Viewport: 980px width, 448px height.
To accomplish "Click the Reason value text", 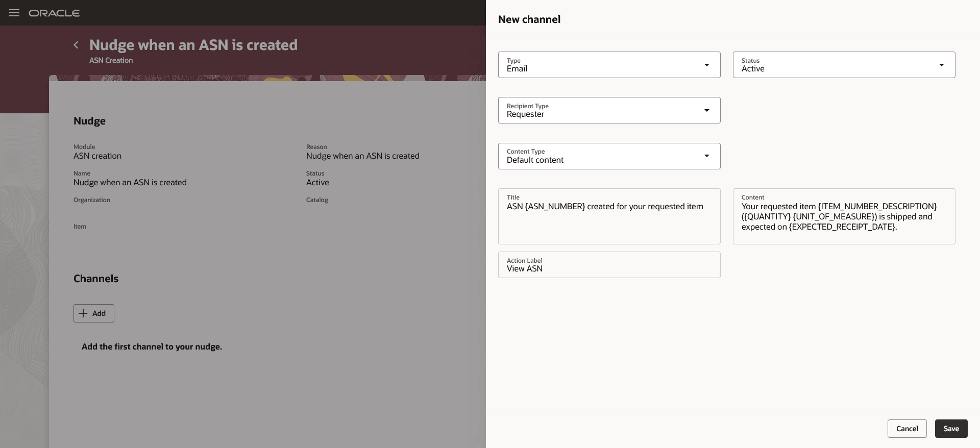I will coord(363,156).
